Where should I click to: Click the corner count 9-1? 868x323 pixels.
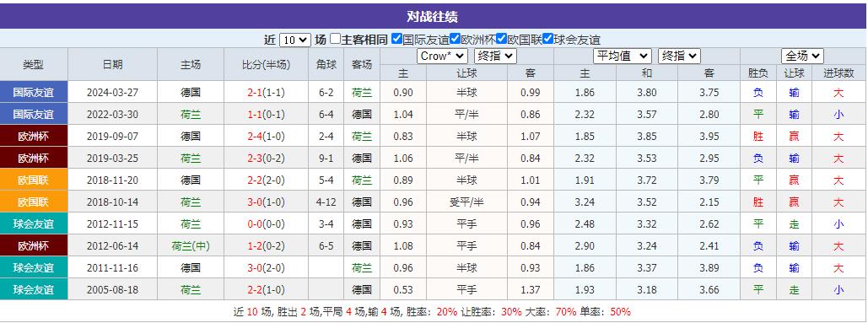326,159
